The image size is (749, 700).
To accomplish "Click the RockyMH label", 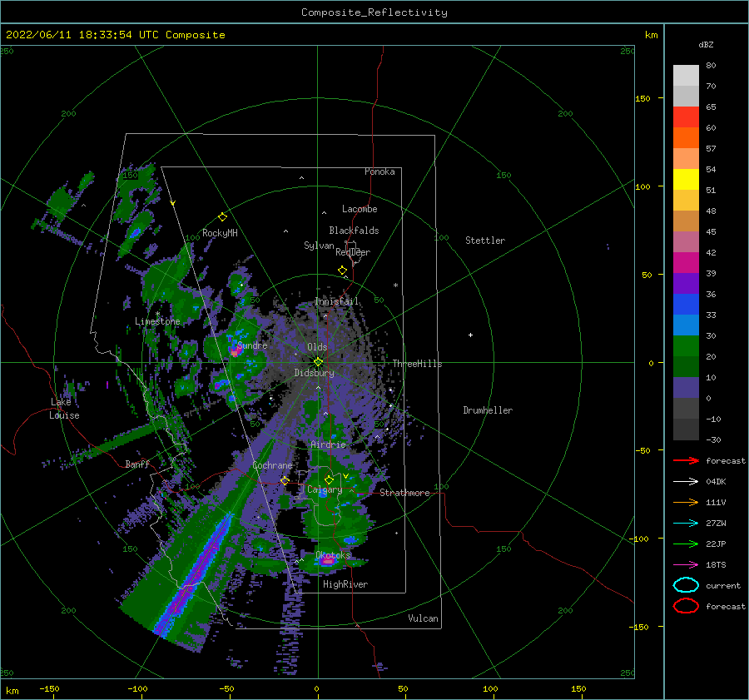I will coord(220,233).
